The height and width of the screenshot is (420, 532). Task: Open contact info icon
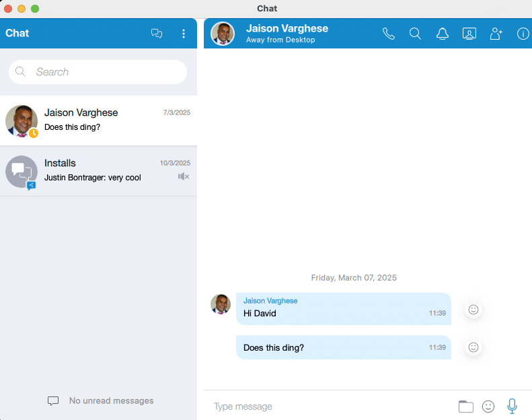[x=523, y=34]
